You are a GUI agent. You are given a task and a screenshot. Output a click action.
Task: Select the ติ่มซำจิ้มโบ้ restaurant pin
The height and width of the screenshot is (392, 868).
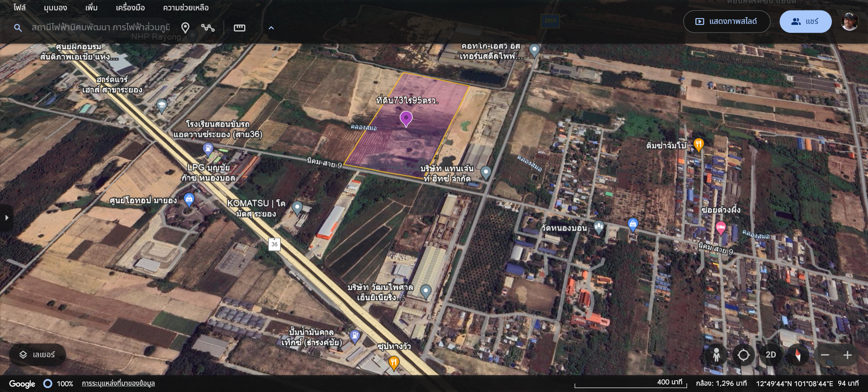(x=699, y=145)
